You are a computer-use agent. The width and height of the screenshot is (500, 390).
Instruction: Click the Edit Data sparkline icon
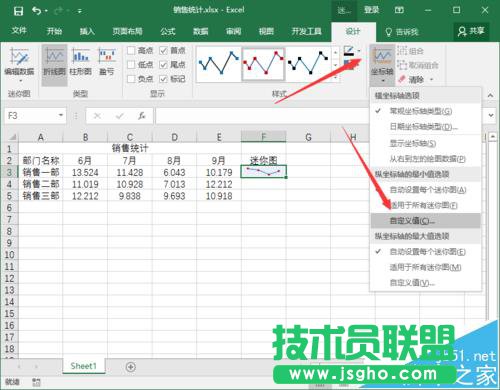pyautogui.click(x=19, y=56)
